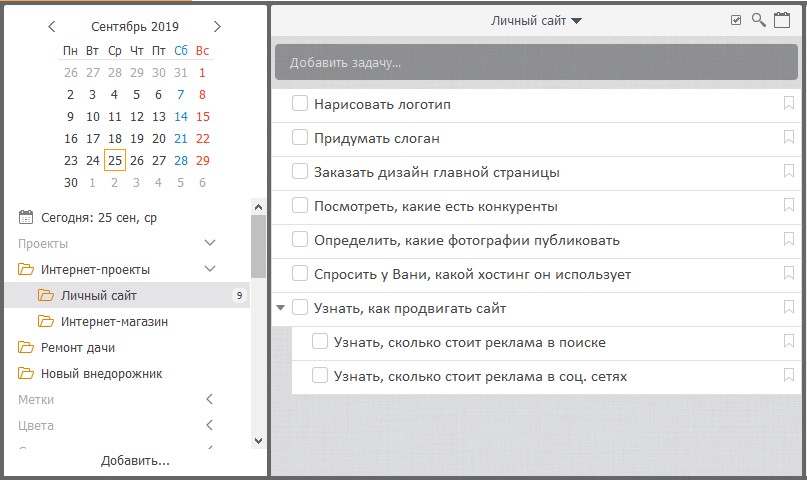Screen dimensions: 807x480
Task: Click the '9' task count badge
Action: click(x=239, y=295)
